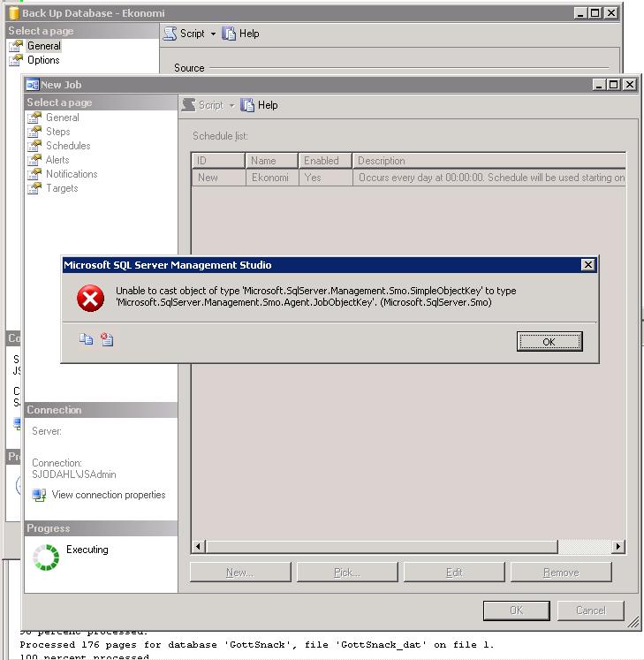Click the Connection section header in New Job
The height and width of the screenshot is (660, 644).
101,410
